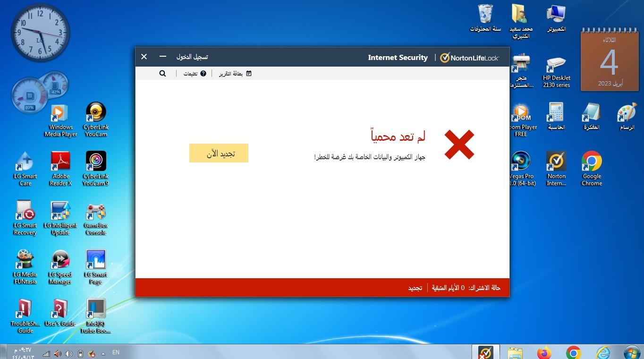Click the Norton taskbar button

coord(486,352)
